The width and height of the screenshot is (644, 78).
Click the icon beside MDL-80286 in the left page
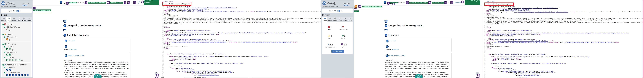pyautogui.click(x=66, y=41)
